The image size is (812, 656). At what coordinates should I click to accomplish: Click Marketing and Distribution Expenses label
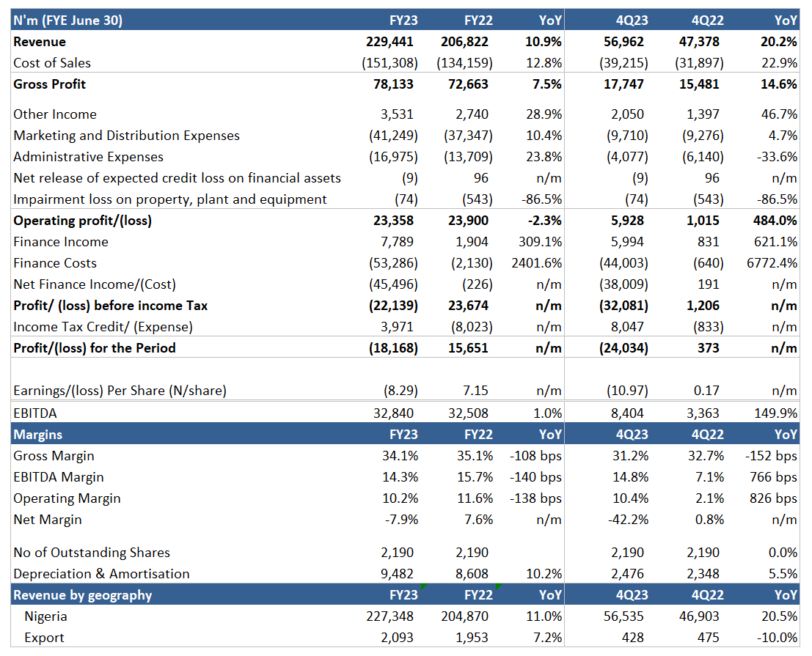click(126, 136)
